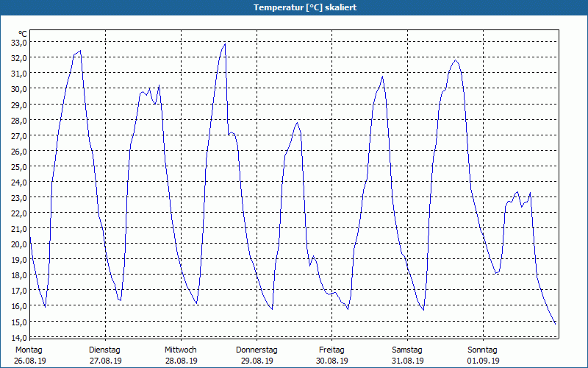This screenshot has width=588, height=368.
Task: Click the date 26.08.19
Action: (30, 361)
